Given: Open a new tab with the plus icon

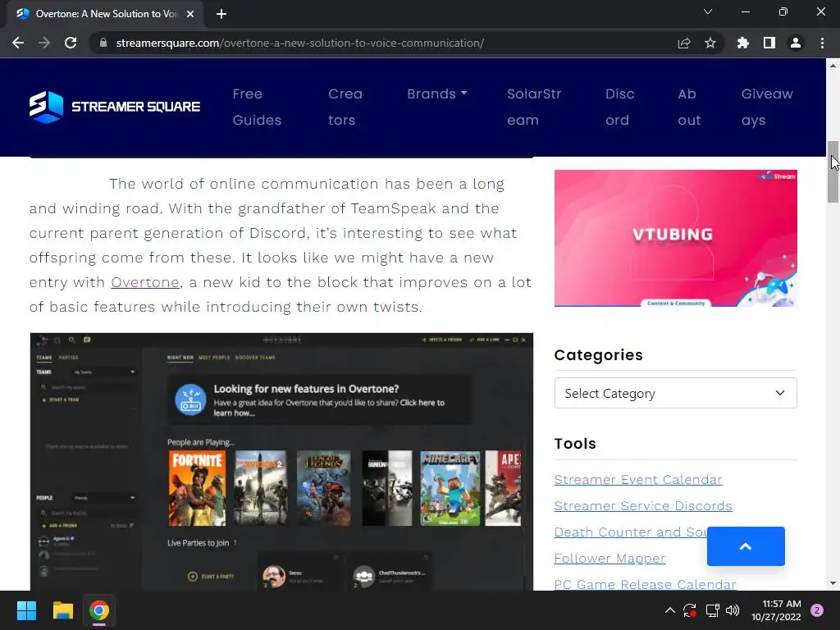Looking at the screenshot, I should tap(221, 14).
